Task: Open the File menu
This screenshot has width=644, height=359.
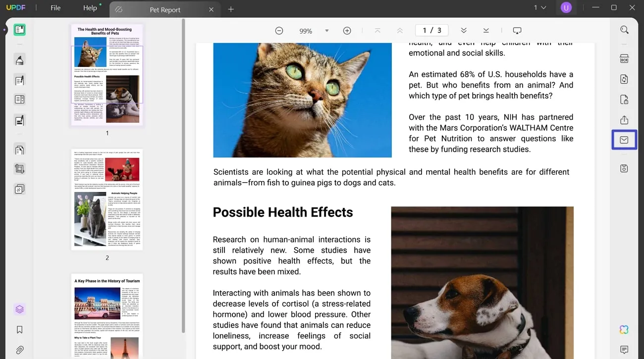Action: (x=55, y=8)
